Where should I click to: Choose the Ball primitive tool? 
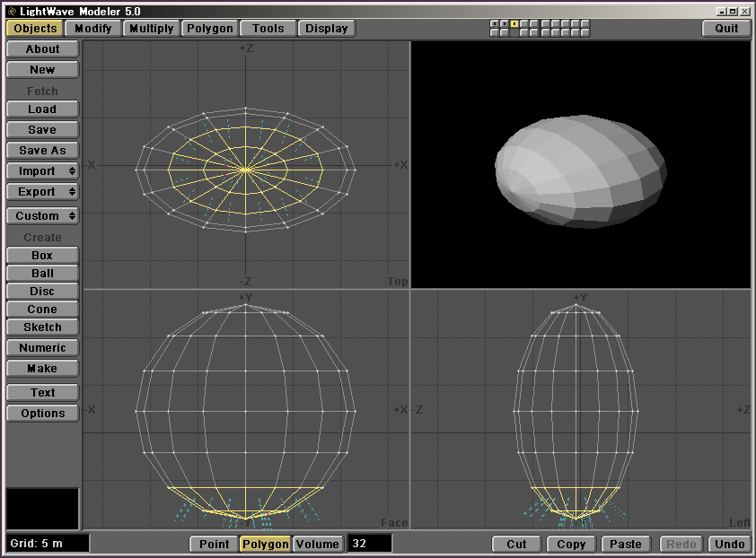[x=42, y=274]
